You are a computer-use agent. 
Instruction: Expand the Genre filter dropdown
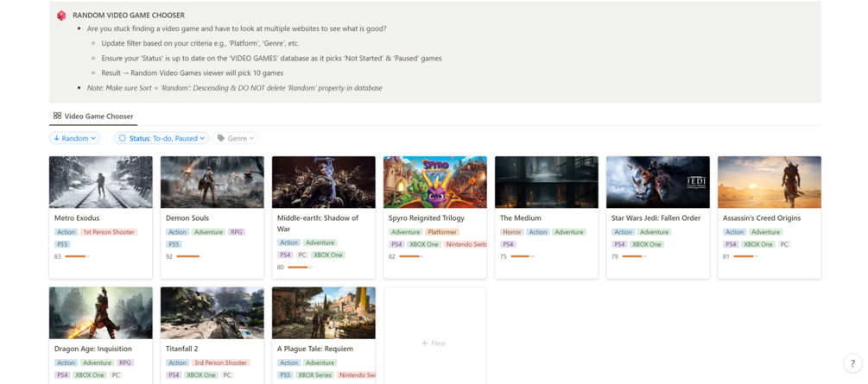[x=236, y=138]
